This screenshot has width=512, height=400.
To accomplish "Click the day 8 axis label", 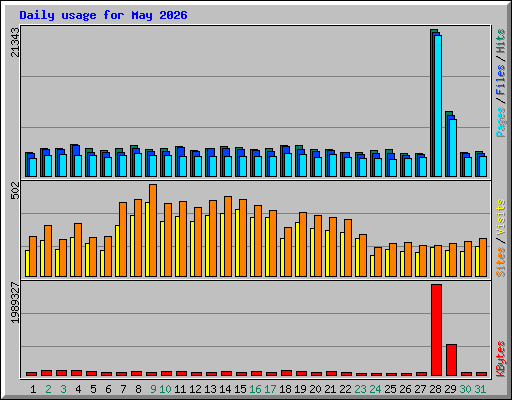I will [138, 389].
